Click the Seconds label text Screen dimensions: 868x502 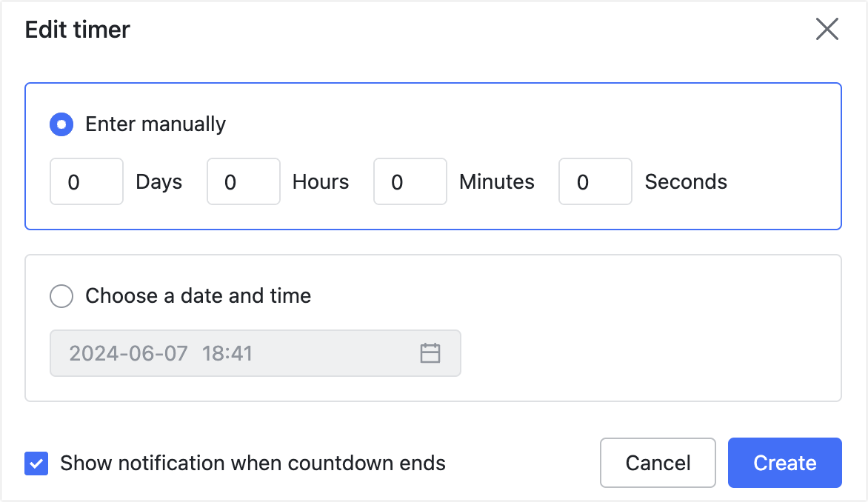(x=686, y=181)
